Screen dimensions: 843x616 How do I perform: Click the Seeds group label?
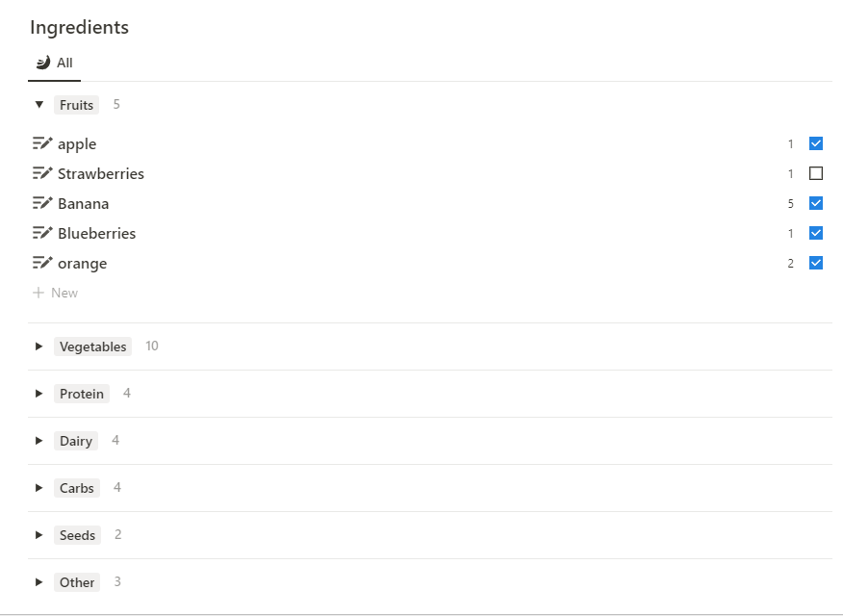click(x=77, y=535)
